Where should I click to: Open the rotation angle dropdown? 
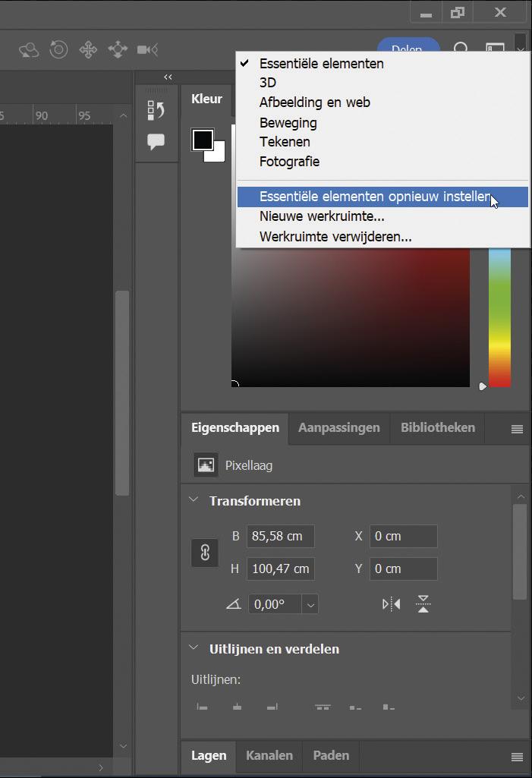[310, 605]
